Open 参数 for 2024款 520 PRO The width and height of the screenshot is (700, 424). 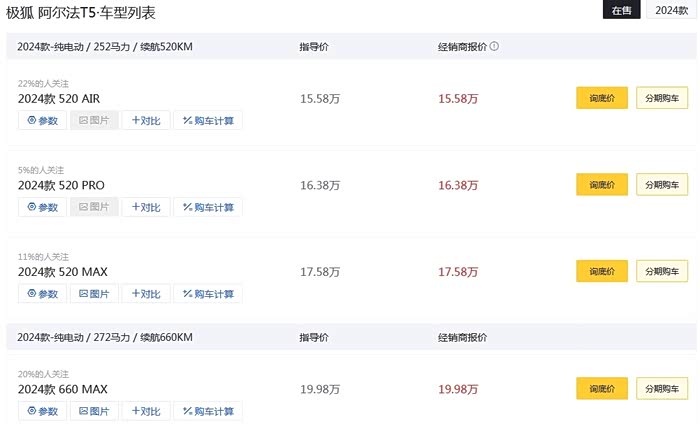(43, 207)
